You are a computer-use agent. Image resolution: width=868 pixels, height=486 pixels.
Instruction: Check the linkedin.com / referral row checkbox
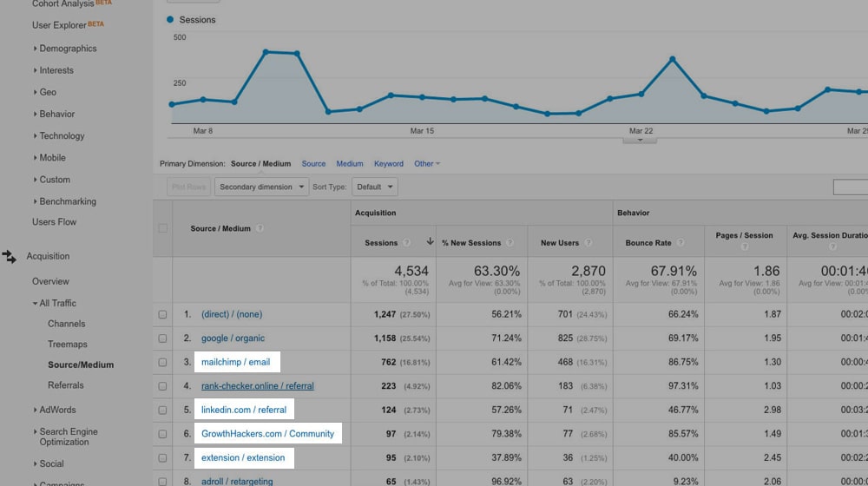coord(163,410)
